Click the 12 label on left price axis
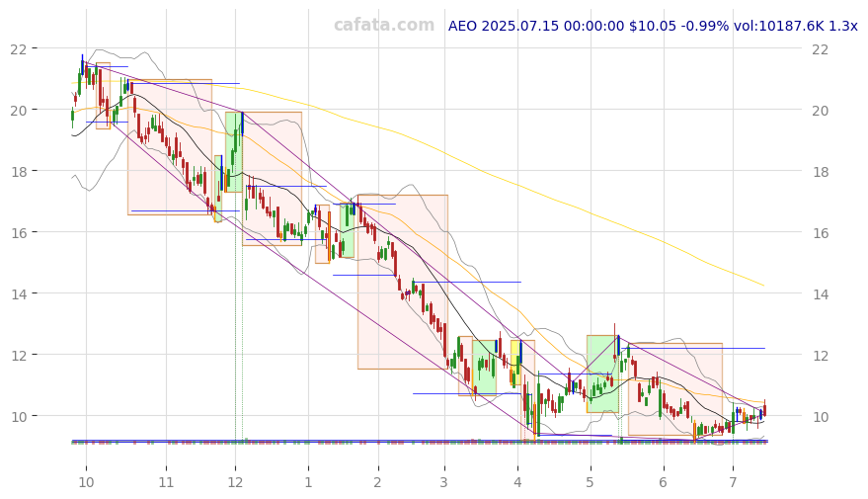 click(18, 355)
